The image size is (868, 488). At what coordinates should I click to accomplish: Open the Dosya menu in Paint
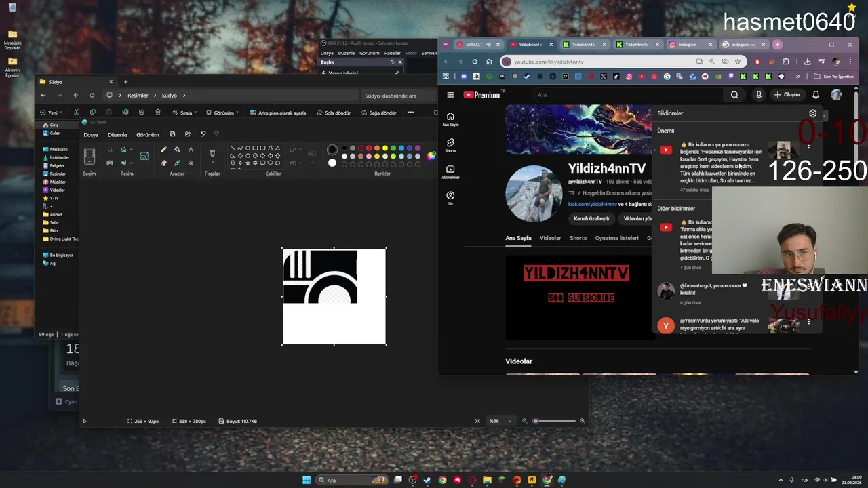tap(91, 135)
